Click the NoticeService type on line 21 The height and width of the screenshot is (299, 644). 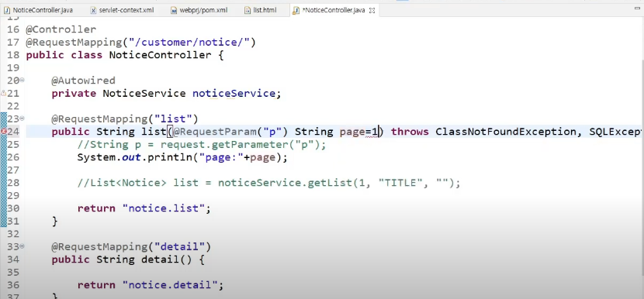pyautogui.click(x=144, y=94)
